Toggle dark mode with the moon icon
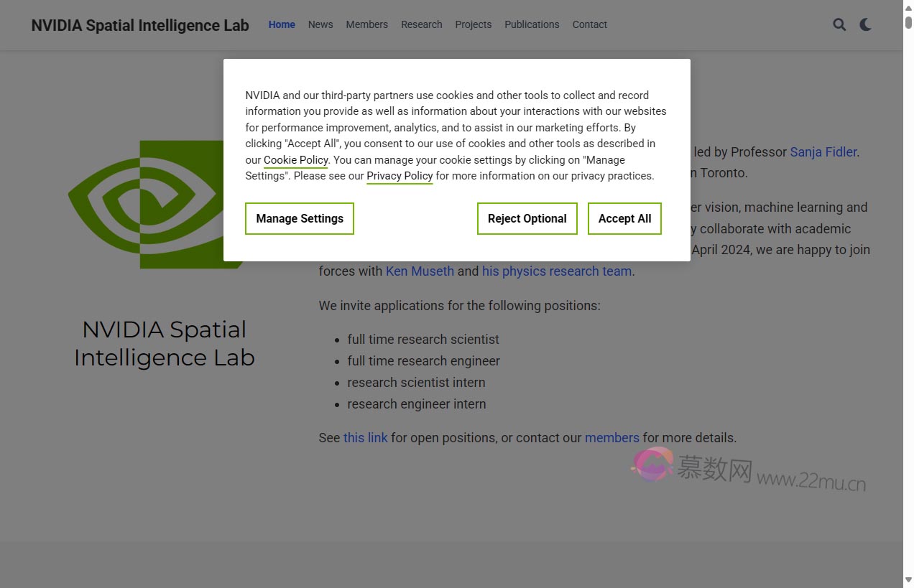The width and height of the screenshot is (914, 588). pos(865,24)
